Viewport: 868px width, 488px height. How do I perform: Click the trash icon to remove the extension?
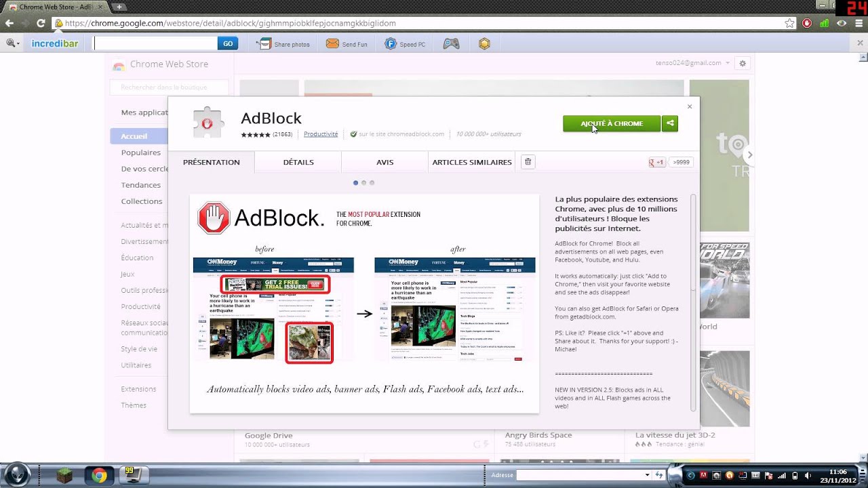(x=528, y=162)
